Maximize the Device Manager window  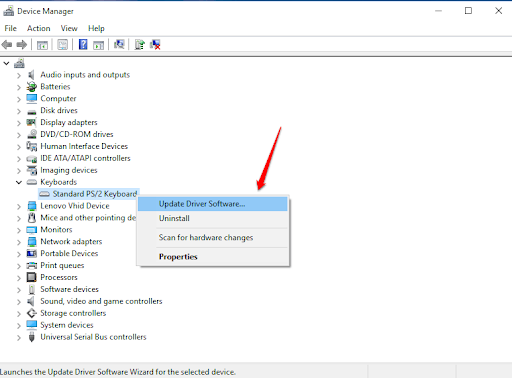468,11
